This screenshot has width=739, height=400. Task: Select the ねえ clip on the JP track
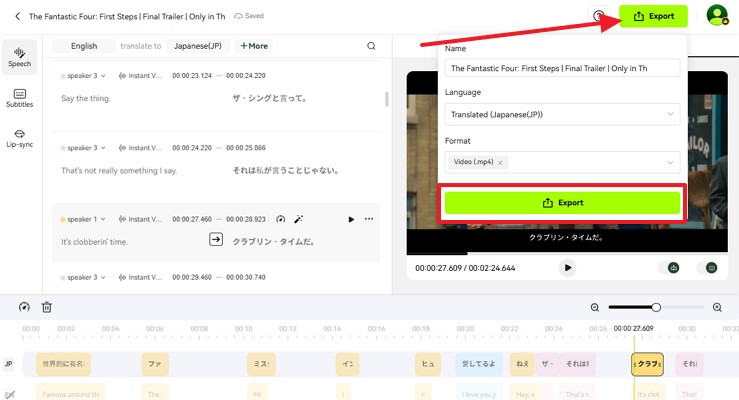(522, 364)
